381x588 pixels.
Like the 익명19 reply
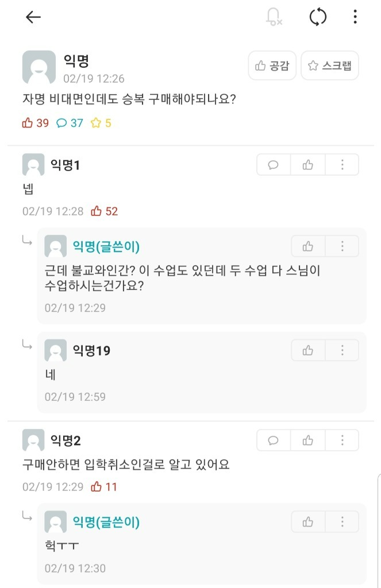[x=308, y=350]
